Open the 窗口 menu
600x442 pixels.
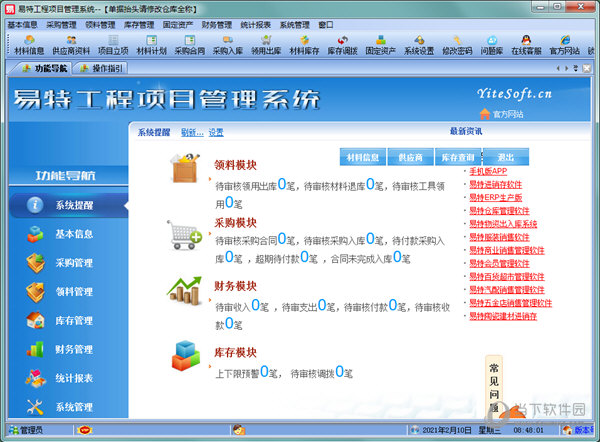pos(326,25)
